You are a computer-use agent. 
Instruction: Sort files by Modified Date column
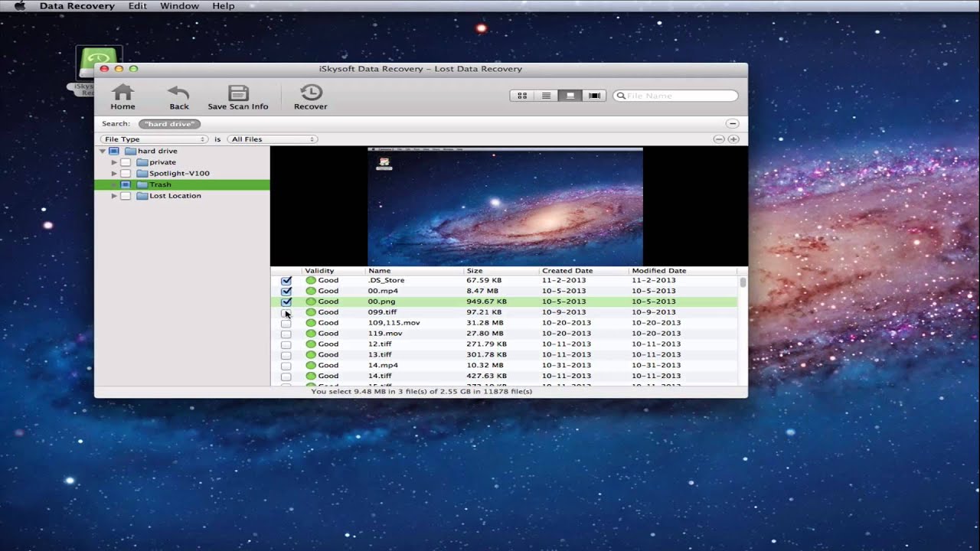point(684,271)
